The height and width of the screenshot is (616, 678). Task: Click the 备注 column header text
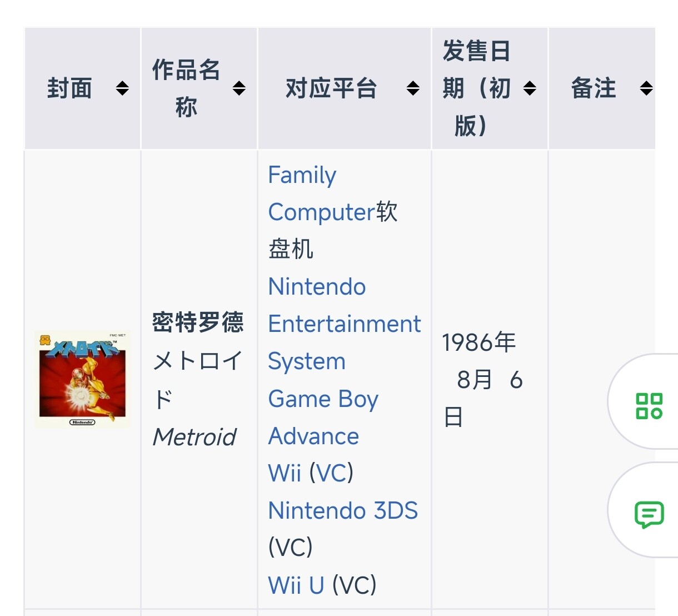click(594, 88)
